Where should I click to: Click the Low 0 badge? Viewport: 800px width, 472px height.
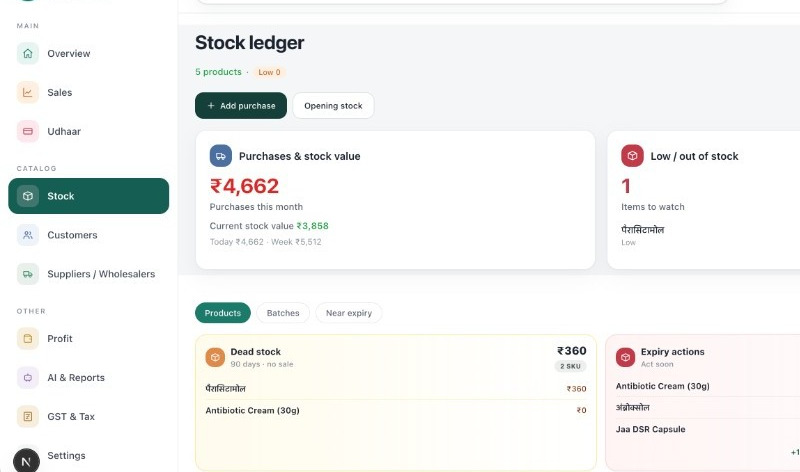pos(269,72)
